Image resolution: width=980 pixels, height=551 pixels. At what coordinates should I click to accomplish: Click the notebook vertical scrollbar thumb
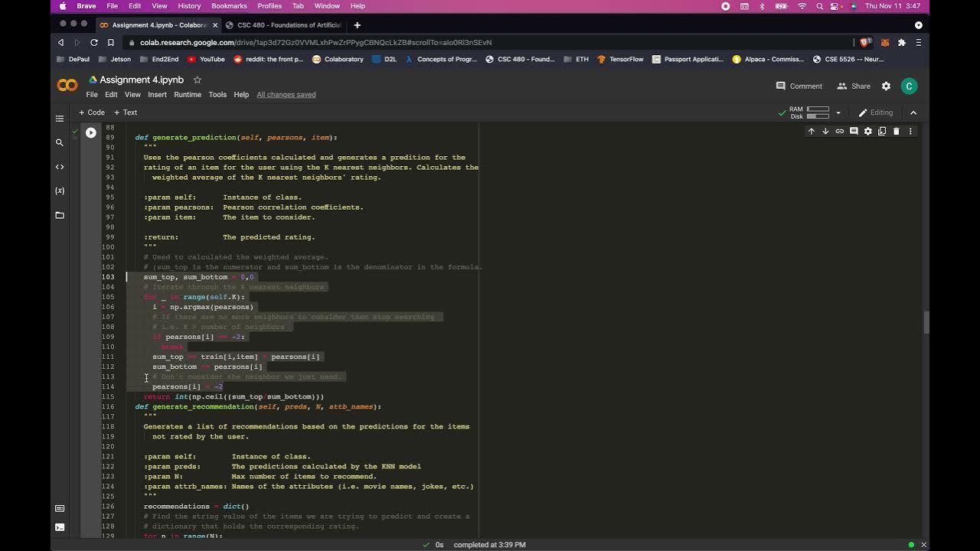[x=925, y=323]
